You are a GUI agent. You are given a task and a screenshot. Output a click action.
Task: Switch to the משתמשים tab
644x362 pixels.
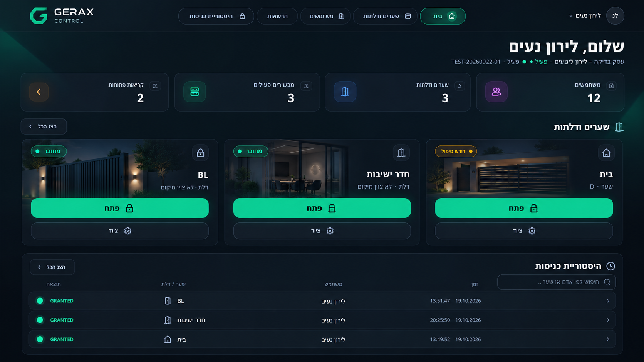[x=325, y=16]
